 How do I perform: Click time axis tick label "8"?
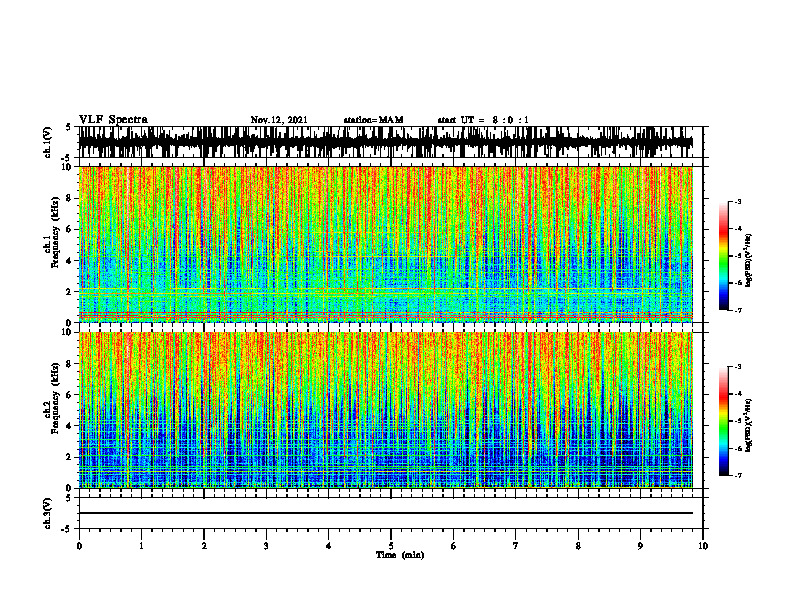pos(578,546)
